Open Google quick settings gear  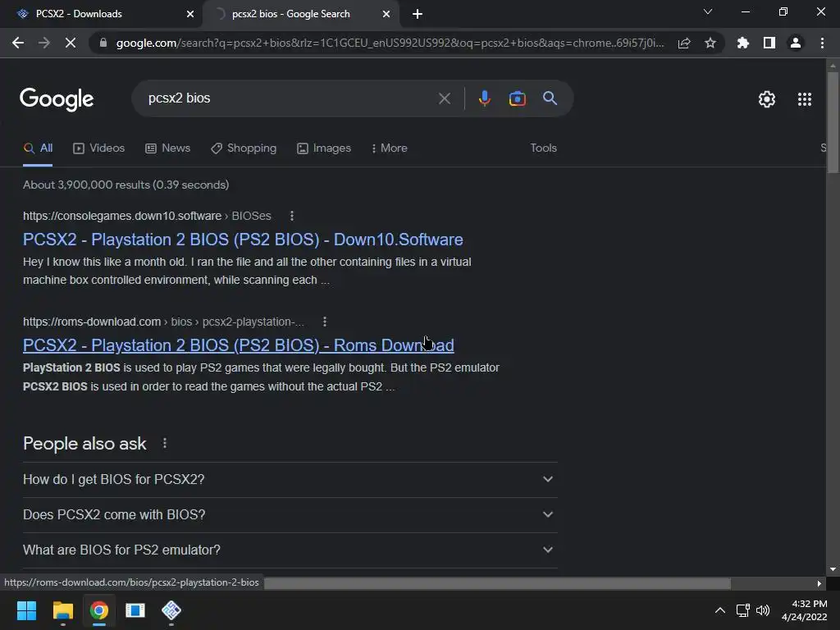point(767,99)
